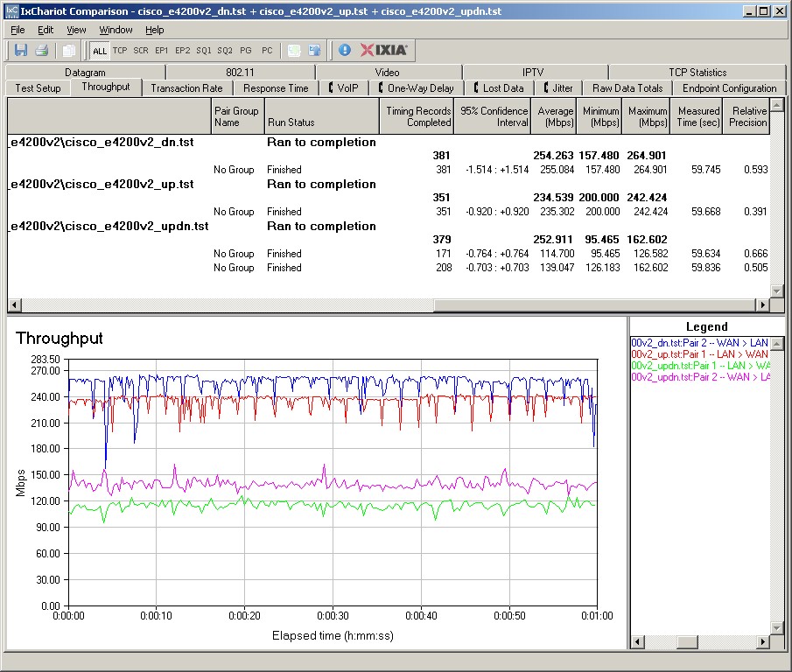
Task: Open the Jitter tab
Action: pos(558,87)
